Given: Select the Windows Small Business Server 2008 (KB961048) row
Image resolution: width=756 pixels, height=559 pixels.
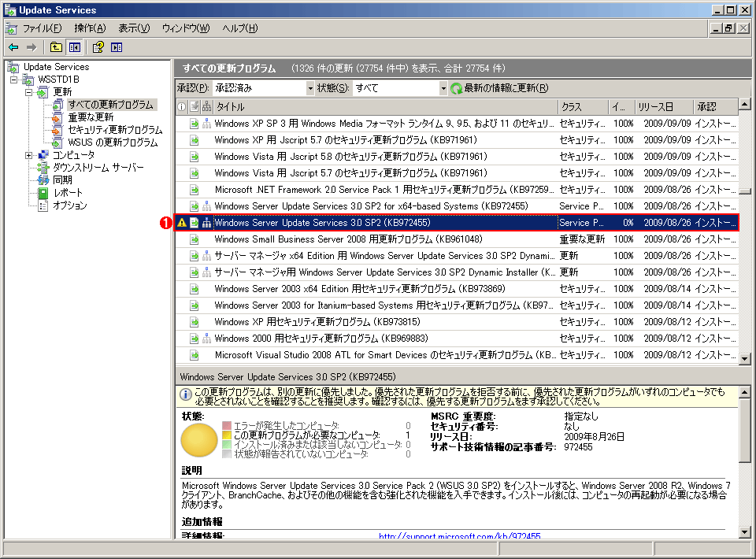Looking at the screenshot, I should (x=457, y=239).
